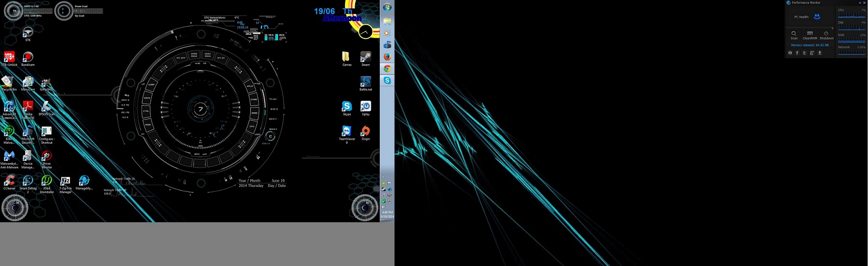Open the ET6 desktop shortcut
Viewport: 868px width, 266px height.
(27, 34)
